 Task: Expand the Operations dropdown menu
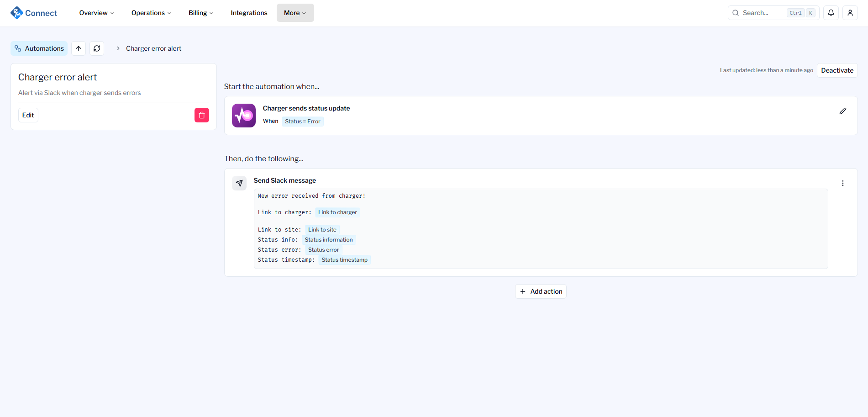[151, 13]
